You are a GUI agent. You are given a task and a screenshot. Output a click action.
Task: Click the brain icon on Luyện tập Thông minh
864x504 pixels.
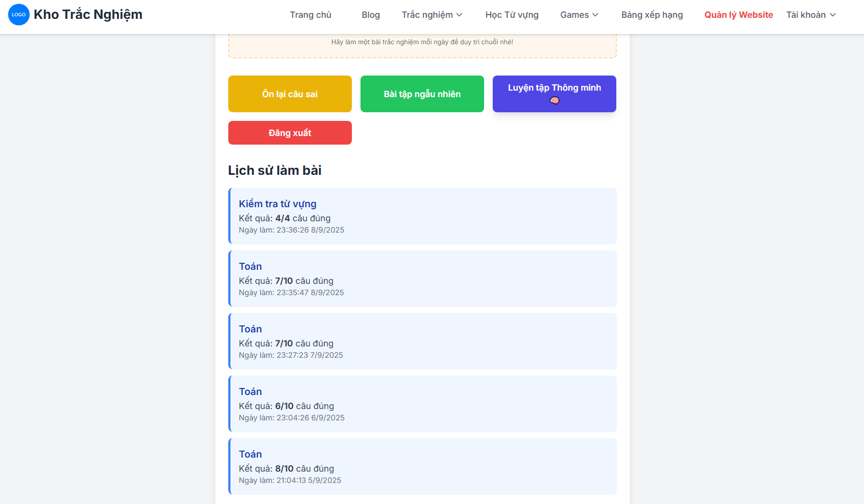click(x=554, y=101)
